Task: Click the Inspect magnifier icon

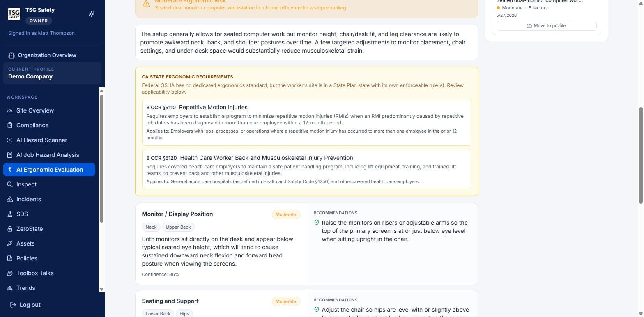Action: 10,184
